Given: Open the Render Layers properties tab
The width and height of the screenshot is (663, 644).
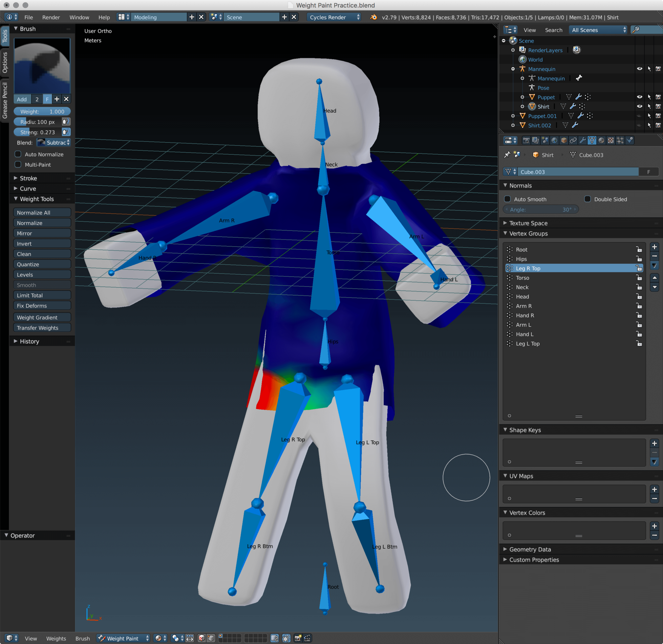Looking at the screenshot, I should (535, 140).
